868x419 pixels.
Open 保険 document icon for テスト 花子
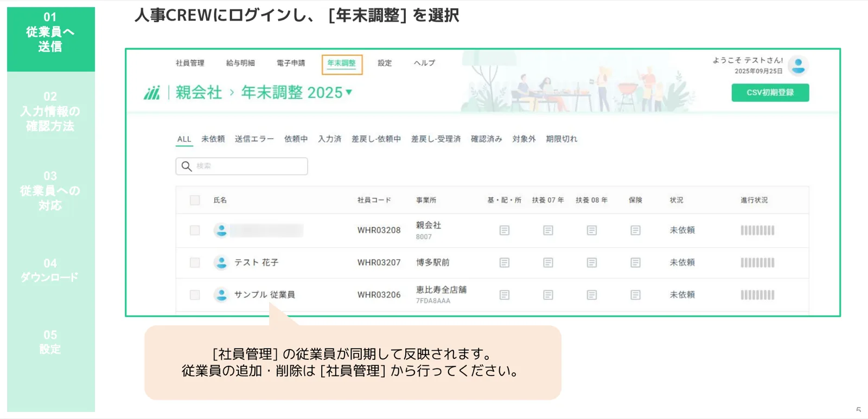pyautogui.click(x=635, y=262)
